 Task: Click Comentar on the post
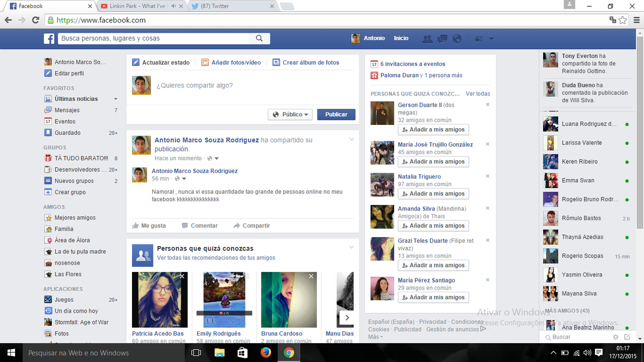(x=200, y=226)
